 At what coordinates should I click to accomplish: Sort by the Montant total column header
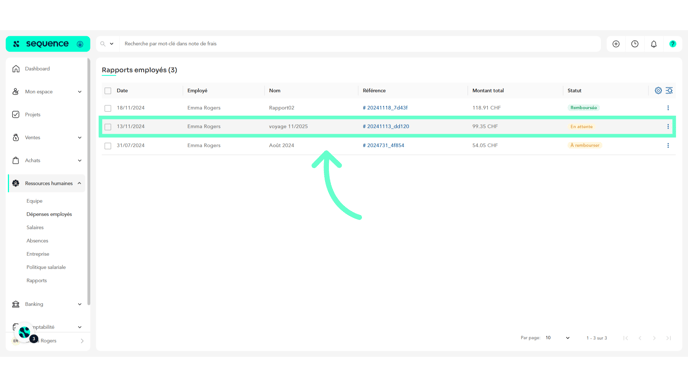click(x=488, y=90)
